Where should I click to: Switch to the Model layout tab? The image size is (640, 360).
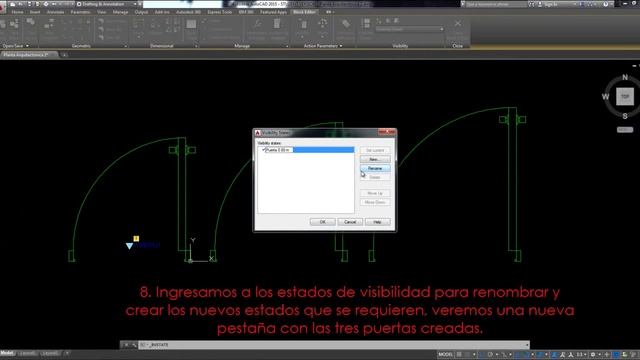click(x=7, y=353)
